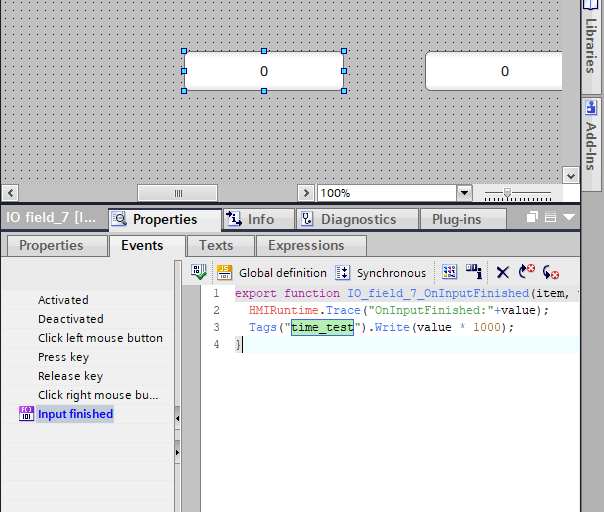
Task: Open the zoom level dropdown
Action: click(x=464, y=193)
